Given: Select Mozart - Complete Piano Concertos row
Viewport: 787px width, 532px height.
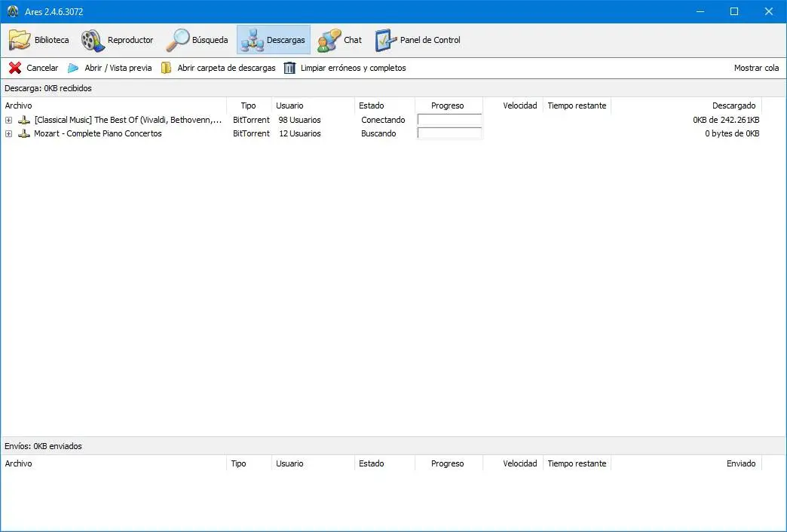Looking at the screenshot, I should point(381,133).
